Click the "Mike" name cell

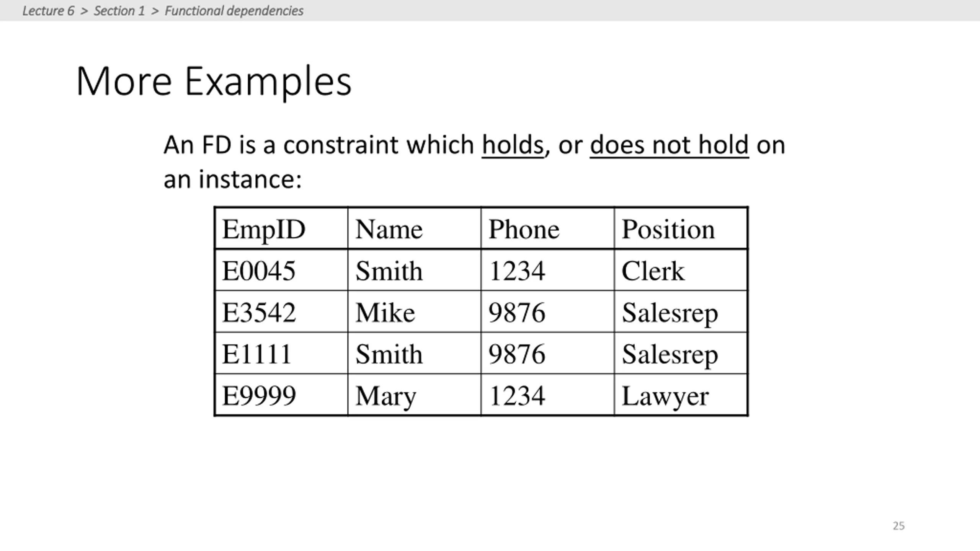[x=385, y=312]
